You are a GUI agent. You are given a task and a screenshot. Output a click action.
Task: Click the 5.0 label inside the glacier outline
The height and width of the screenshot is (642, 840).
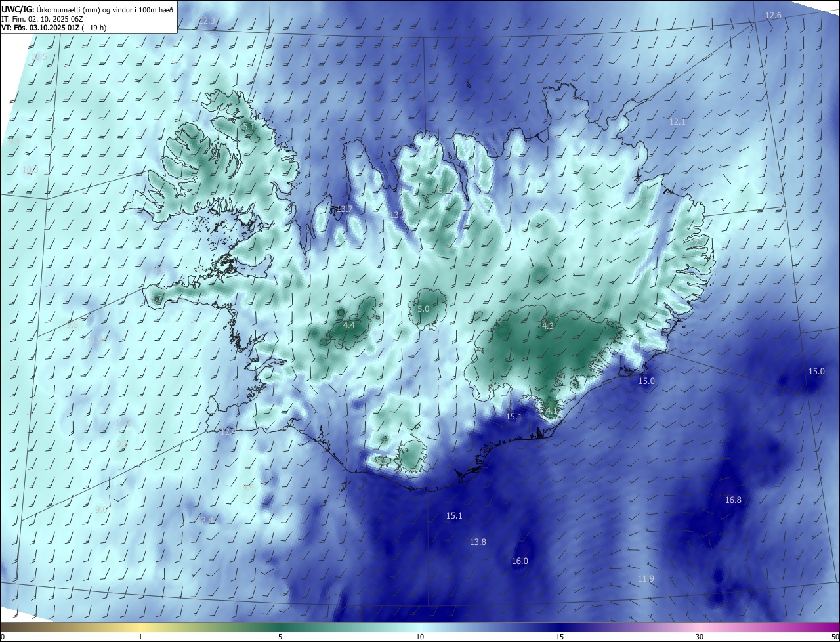(423, 309)
